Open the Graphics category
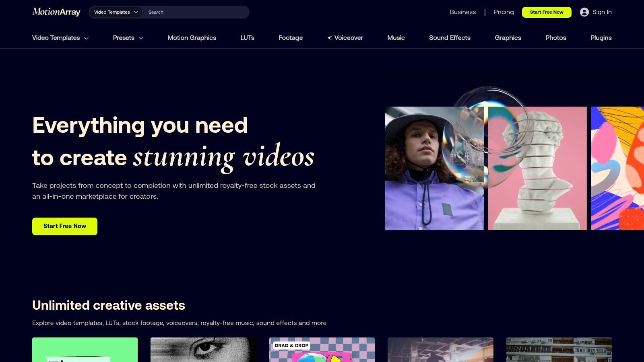Screen dimensions: 644x362 click(x=508, y=38)
